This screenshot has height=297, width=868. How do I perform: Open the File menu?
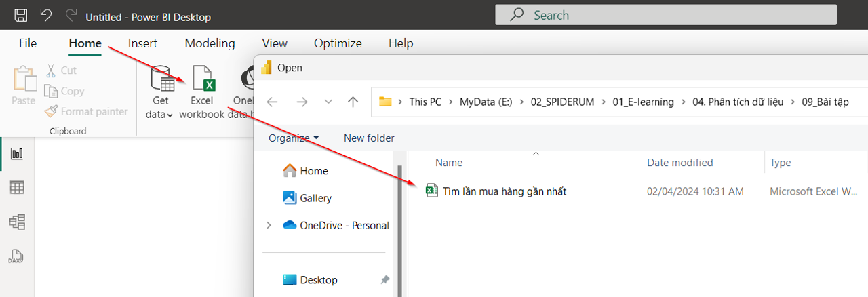(28, 43)
